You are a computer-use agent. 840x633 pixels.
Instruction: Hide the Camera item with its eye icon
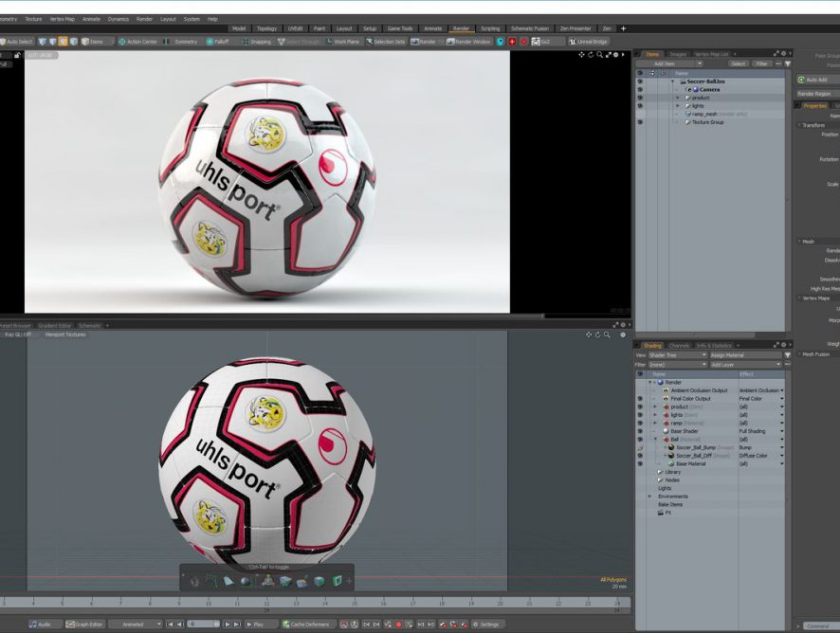coord(640,89)
